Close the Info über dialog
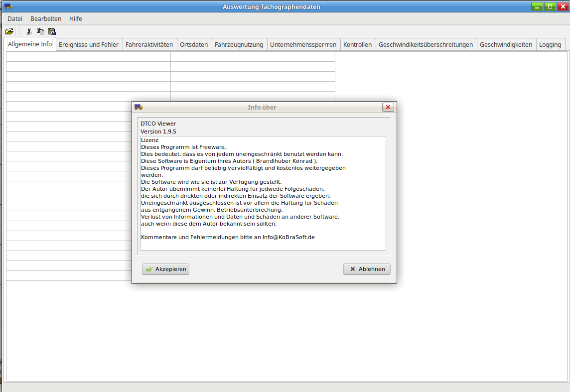Image resolution: width=570 pixels, height=392 pixels. tap(388, 107)
